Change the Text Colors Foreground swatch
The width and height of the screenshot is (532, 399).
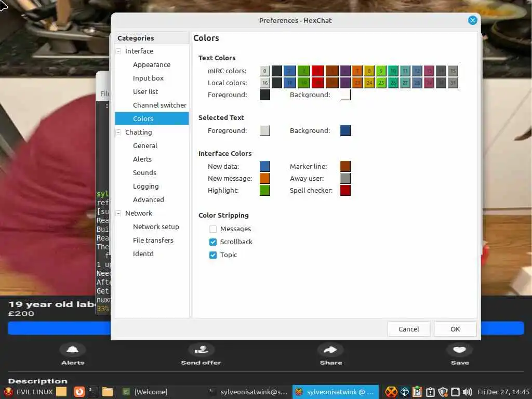[x=265, y=95]
